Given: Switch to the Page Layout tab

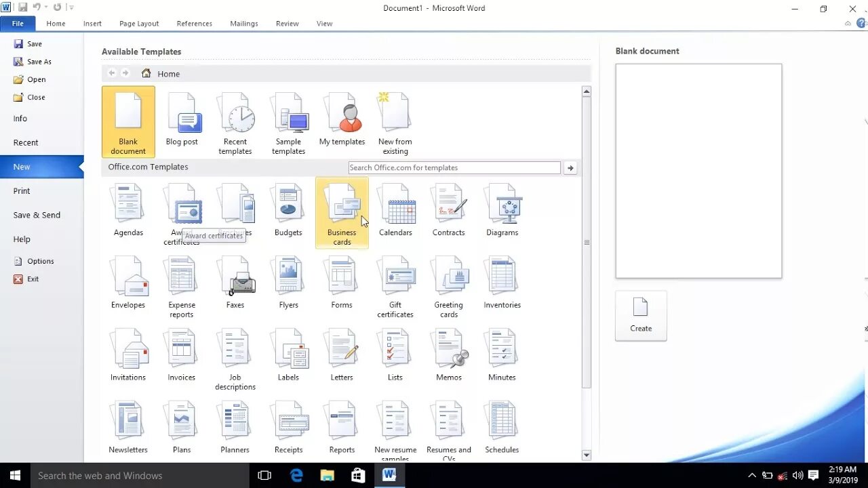Looking at the screenshot, I should coord(139,24).
